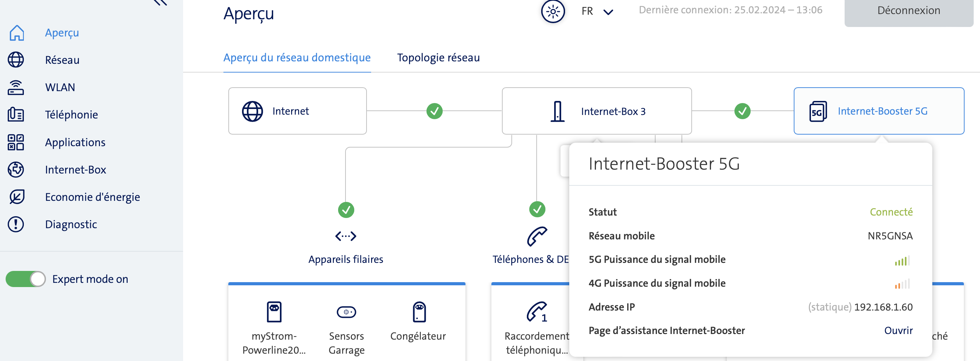Collapse the sidebar with double chevron

pyautogui.click(x=161, y=2)
